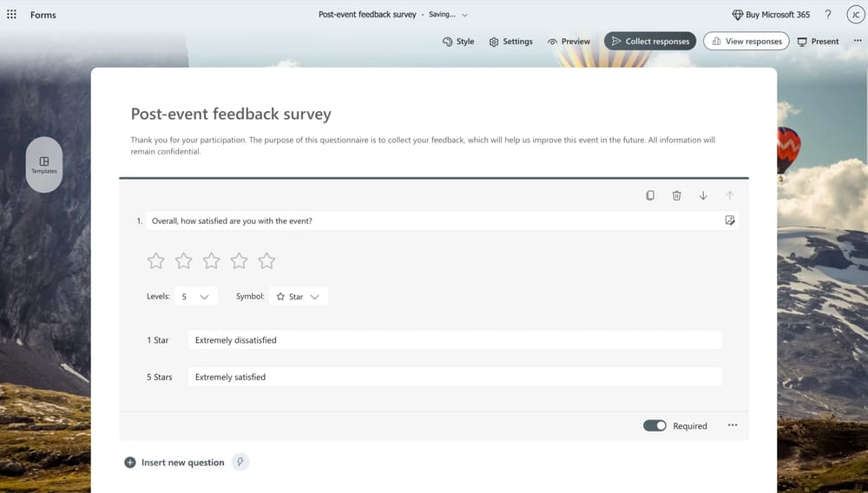Viewport: 868px width, 493px height.
Task: Open the Settings menu item
Action: (x=510, y=41)
